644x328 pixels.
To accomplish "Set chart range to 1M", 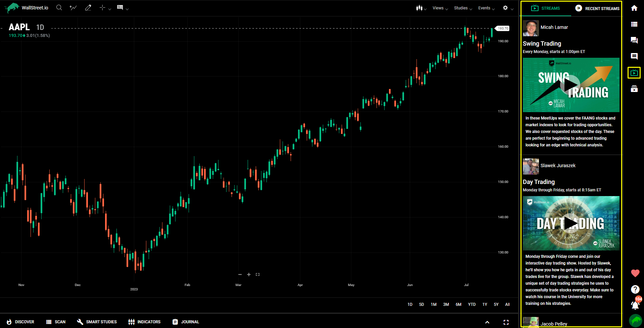I will point(434,304).
